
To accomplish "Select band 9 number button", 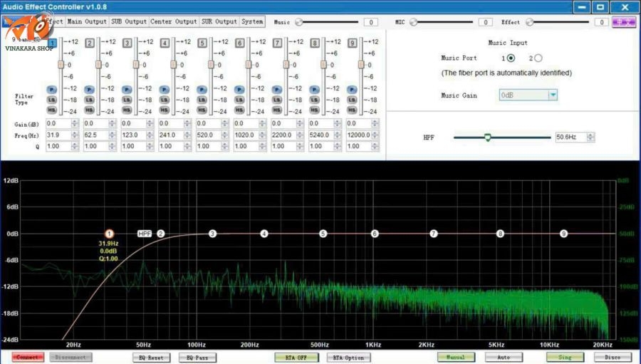I will pyautogui.click(x=352, y=43).
